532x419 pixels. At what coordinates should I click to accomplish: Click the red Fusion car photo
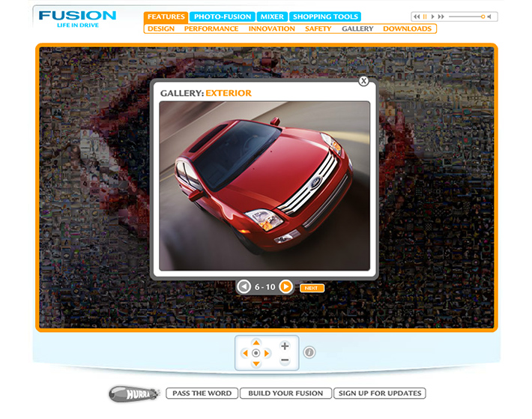tap(265, 186)
